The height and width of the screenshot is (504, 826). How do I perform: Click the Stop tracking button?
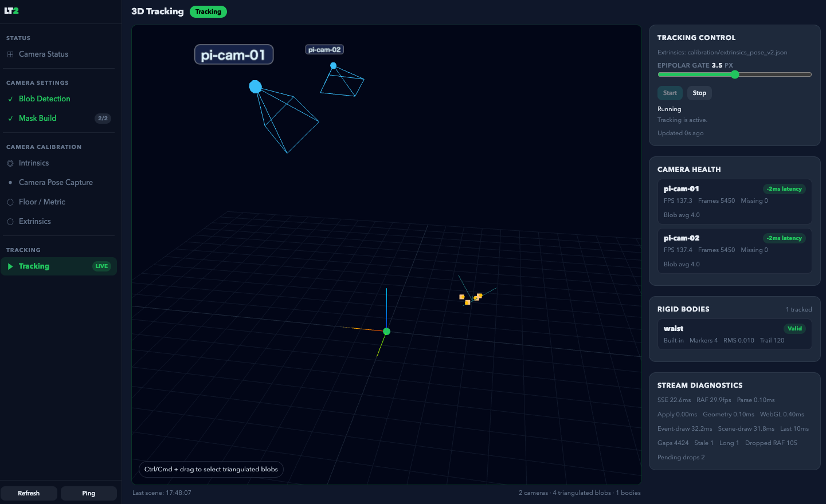point(699,93)
